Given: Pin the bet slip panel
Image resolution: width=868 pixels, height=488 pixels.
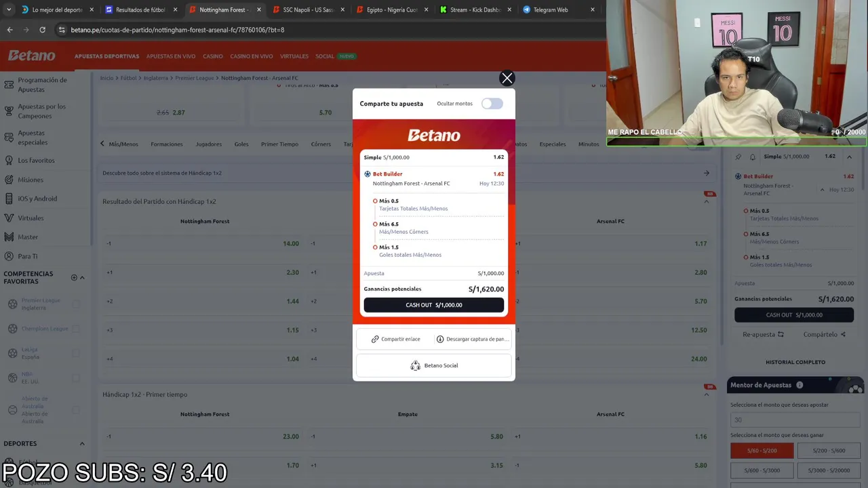Looking at the screenshot, I should pyautogui.click(x=738, y=157).
